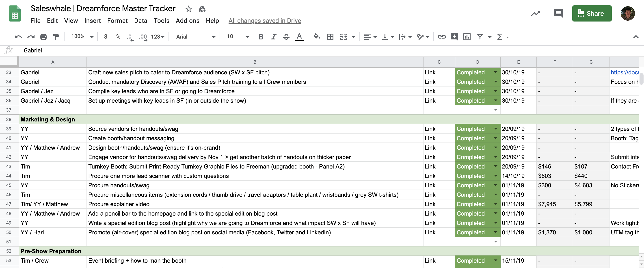Image resolution: width=644 pixels, height=268 pixels.
Task: Format as percent icon
Action: (x=118, y=37)
